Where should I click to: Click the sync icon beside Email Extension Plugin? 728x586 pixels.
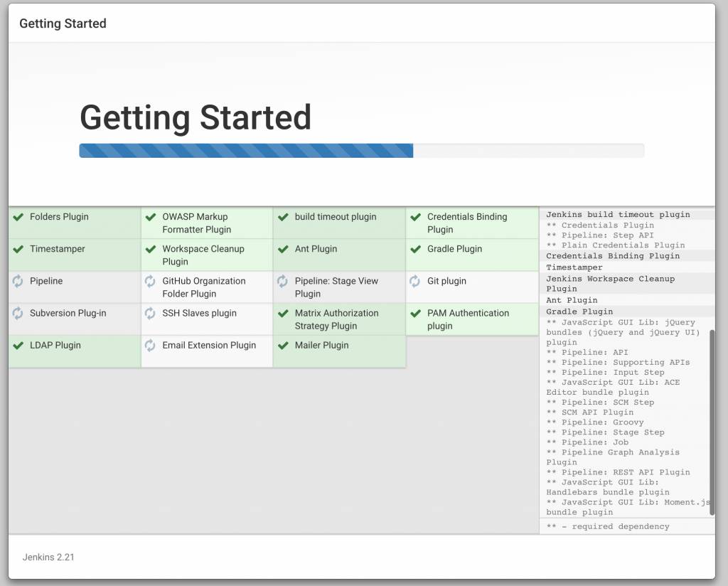click(150, 346)
